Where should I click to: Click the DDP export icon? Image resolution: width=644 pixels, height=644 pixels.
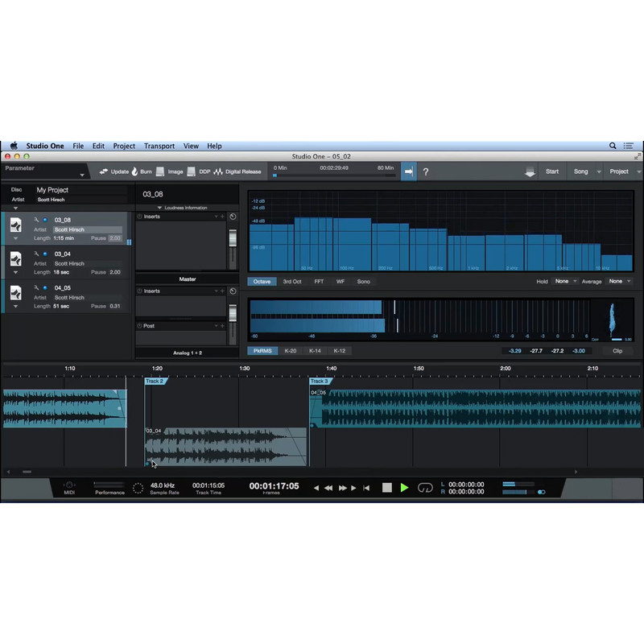(x=192, y=171)
